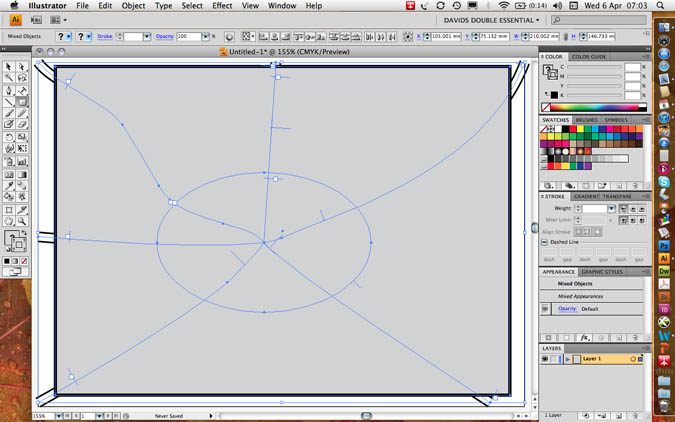
Task: Pick the Magic Wand tool
Action: click(9, 78)
